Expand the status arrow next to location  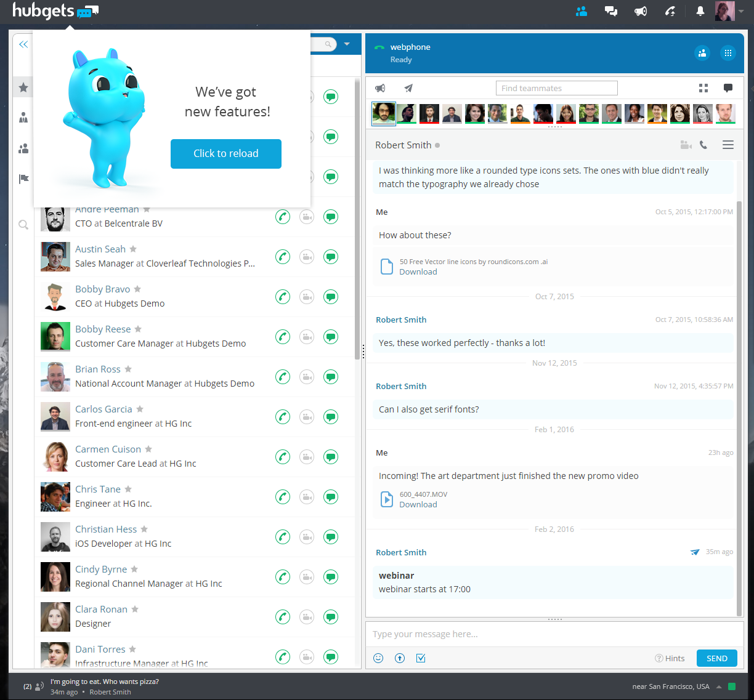point(718,686)
